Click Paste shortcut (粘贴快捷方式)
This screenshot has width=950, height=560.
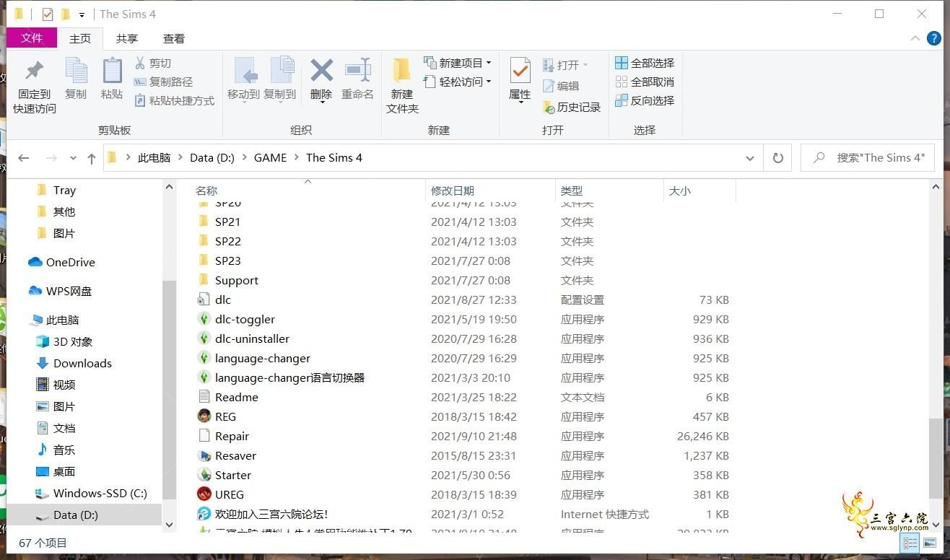175,101
